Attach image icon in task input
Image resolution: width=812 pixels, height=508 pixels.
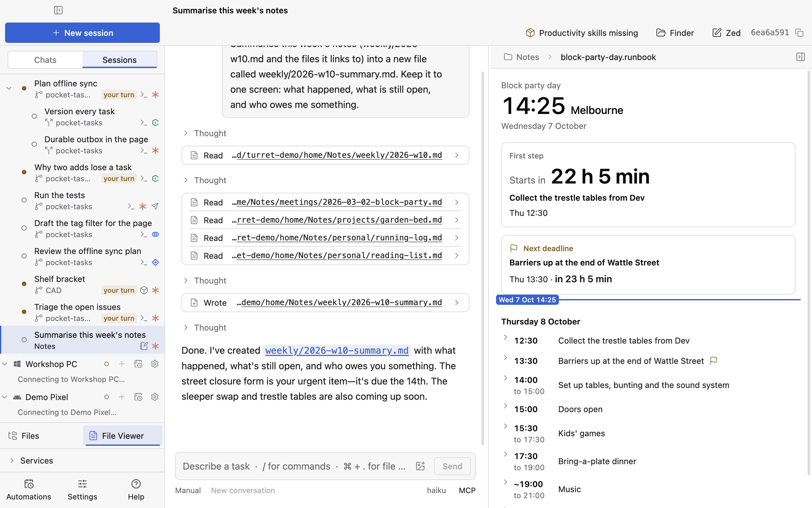(x=420, y=466)
